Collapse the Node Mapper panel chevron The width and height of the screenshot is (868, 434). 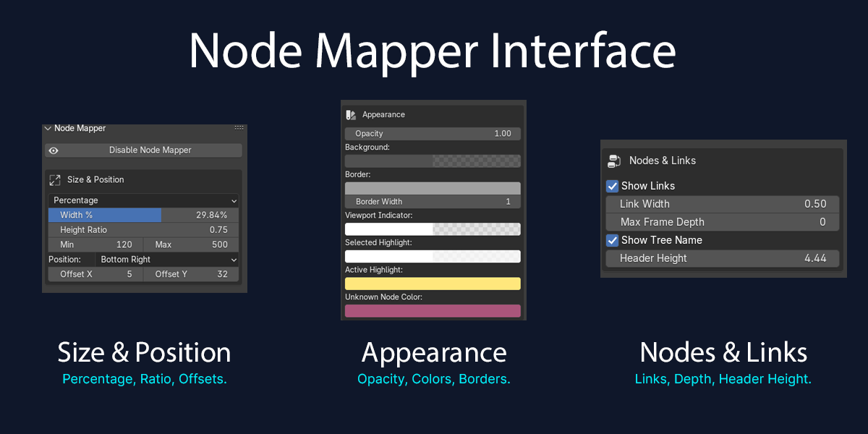[x=48, y=128]
